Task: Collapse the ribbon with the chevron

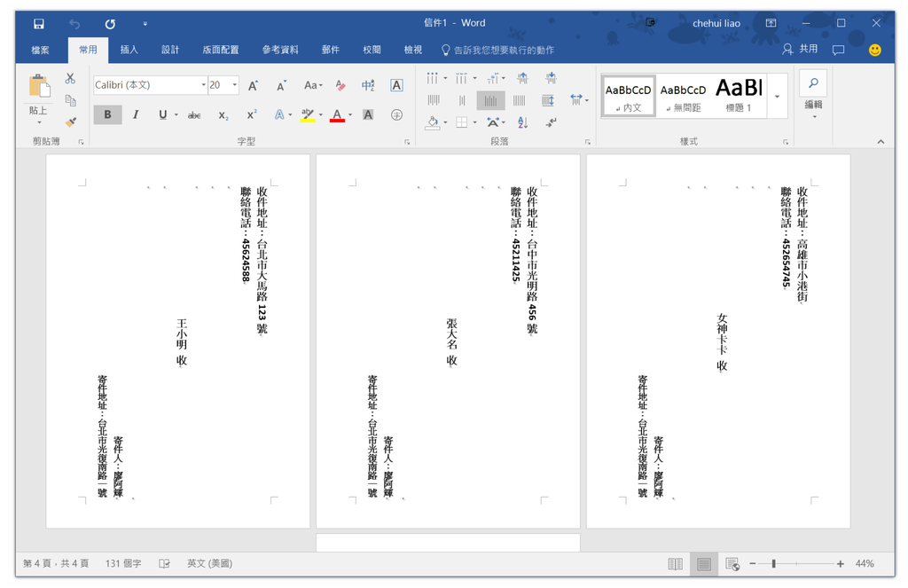Action: pyautogui.click(x=881, y=141)
